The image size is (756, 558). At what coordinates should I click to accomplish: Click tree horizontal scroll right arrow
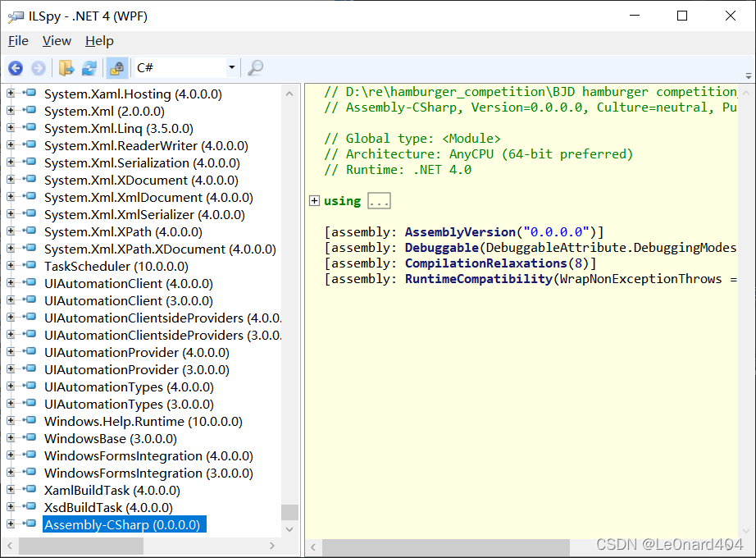pos(272,546)
